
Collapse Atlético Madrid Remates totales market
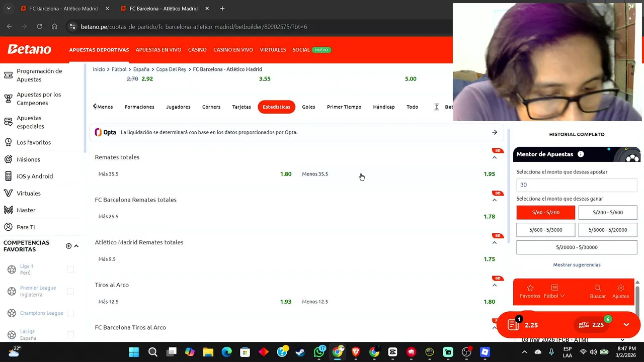[x=495, y=242]
